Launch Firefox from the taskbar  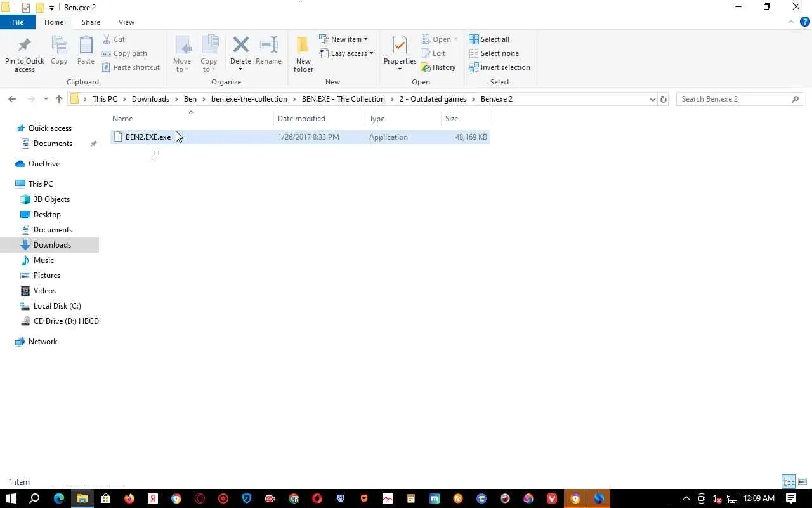point(129,498)
